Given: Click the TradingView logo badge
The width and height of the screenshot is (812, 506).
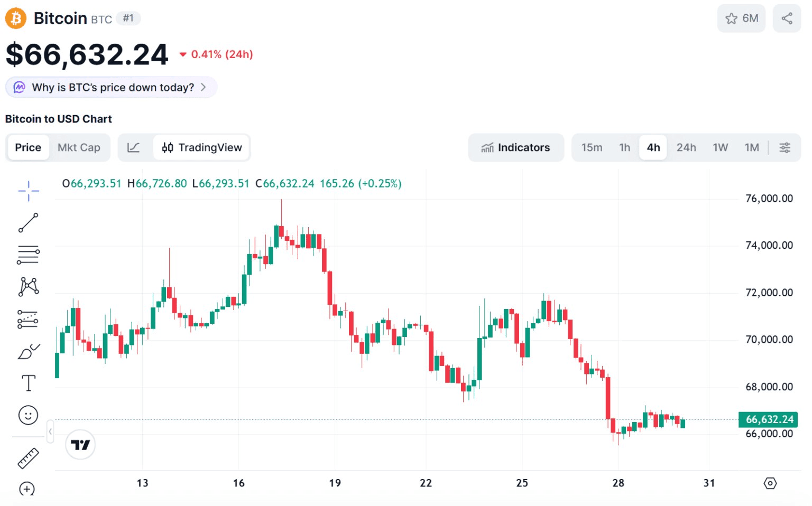Looking at the screenshot, I should [80, 445].
